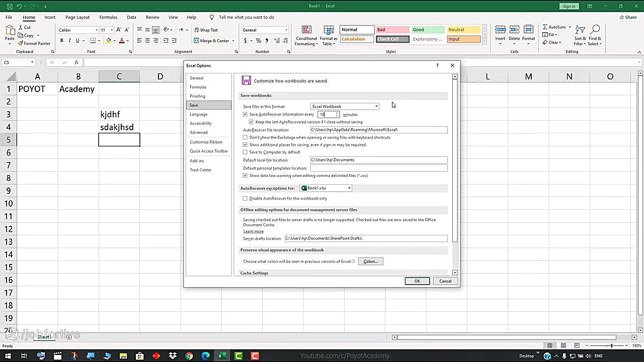Click Insert Function fx icon
This screenshot has height=362, width=644.
pyautogui.click(x=76, y=62)
